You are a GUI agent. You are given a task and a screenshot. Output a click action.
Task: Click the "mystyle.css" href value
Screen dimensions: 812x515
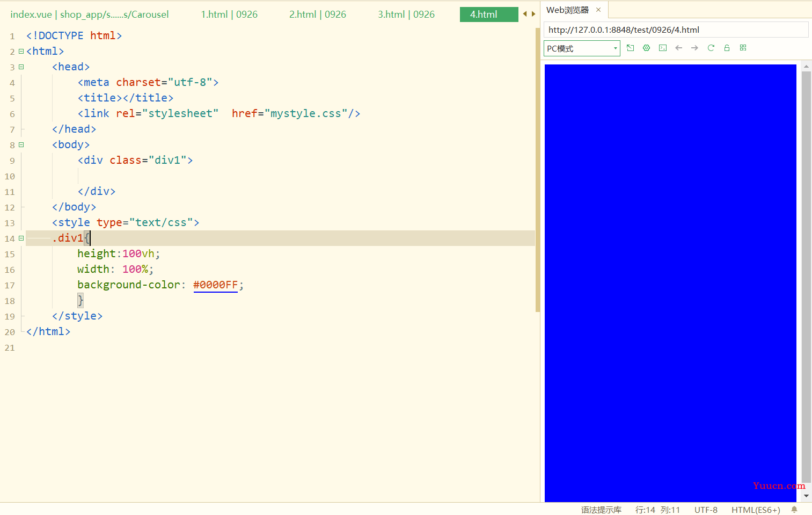[306, 113]
